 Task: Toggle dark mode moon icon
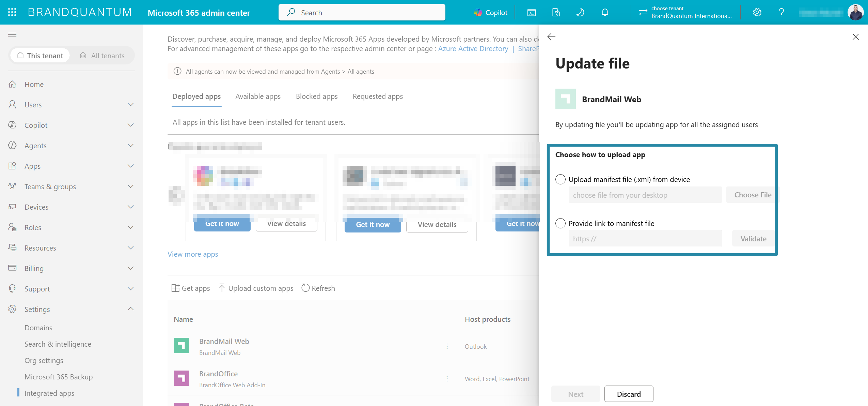point(580,13)
